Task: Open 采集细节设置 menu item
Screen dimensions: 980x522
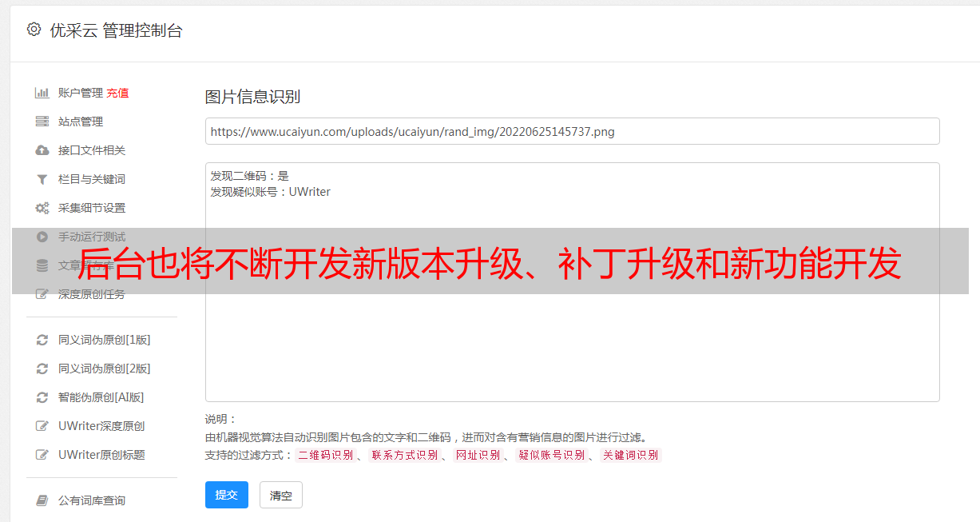Action: coord(92,208)
